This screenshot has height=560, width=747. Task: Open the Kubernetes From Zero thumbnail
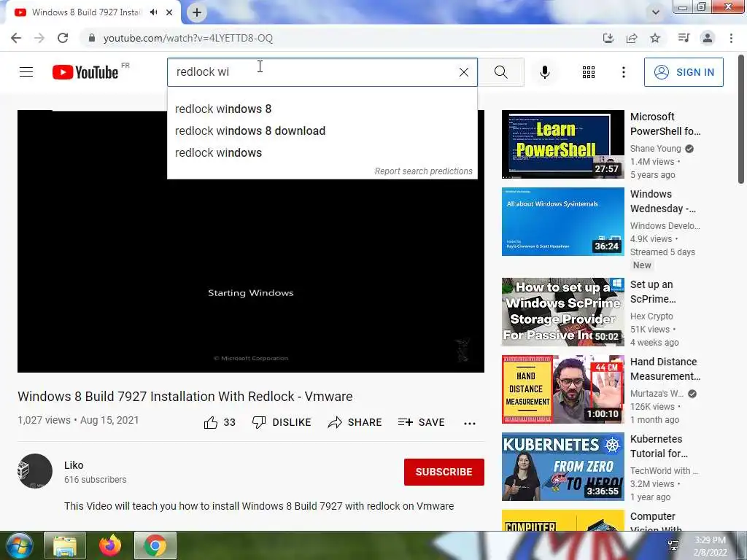[x=562, y=466]
